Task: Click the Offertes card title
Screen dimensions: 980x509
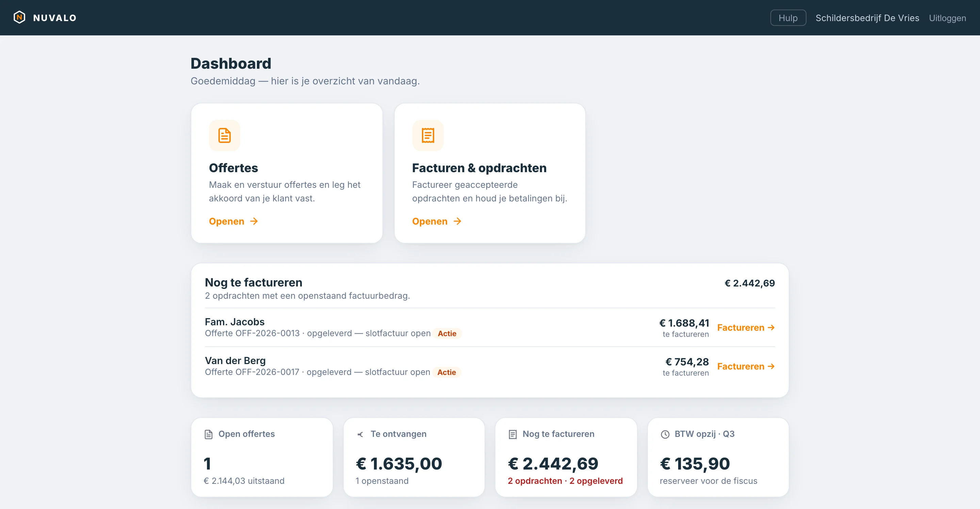Action: pos(233,168)
